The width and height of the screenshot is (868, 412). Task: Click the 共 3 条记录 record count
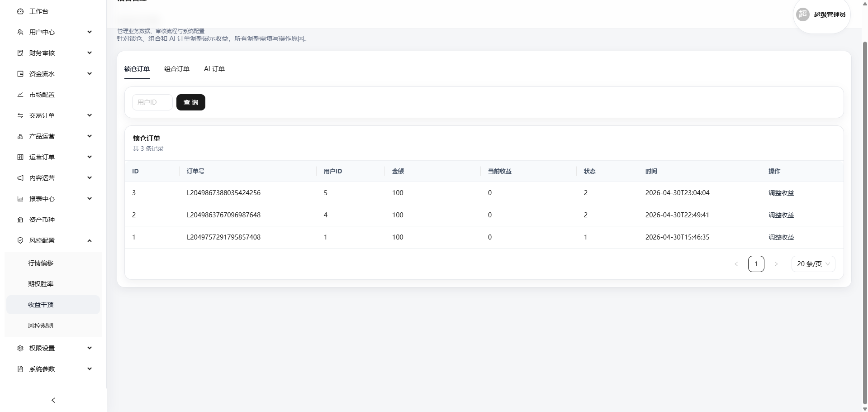[x=148, y=149]
